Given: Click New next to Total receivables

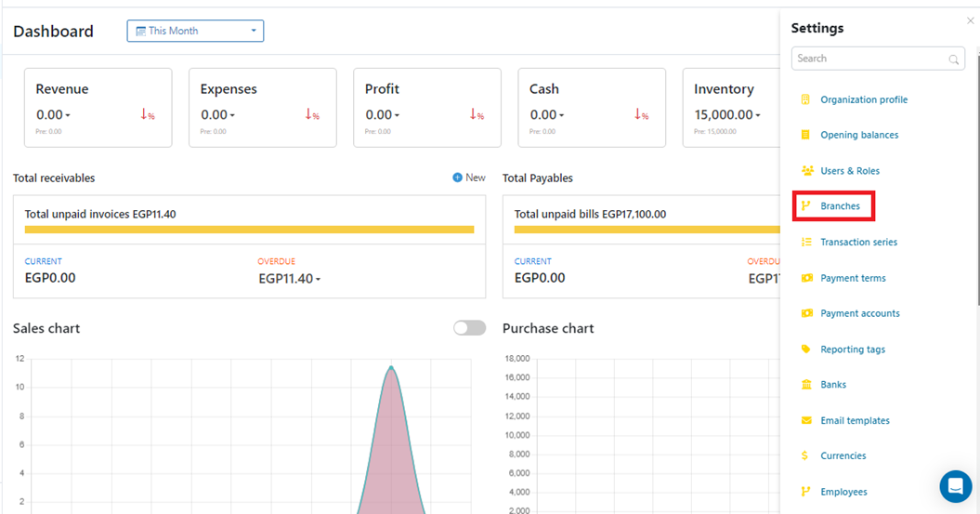Looking at the screenshot, I should click(x=469, y=178).
